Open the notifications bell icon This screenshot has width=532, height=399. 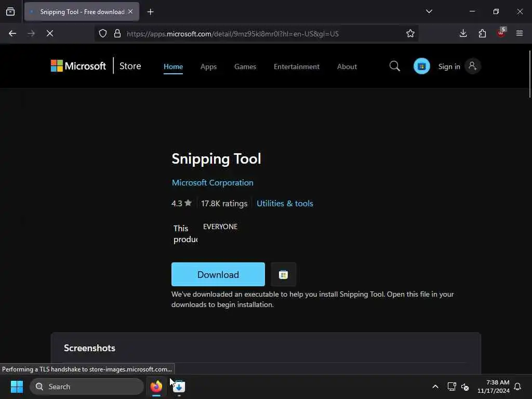pos(518,387)
